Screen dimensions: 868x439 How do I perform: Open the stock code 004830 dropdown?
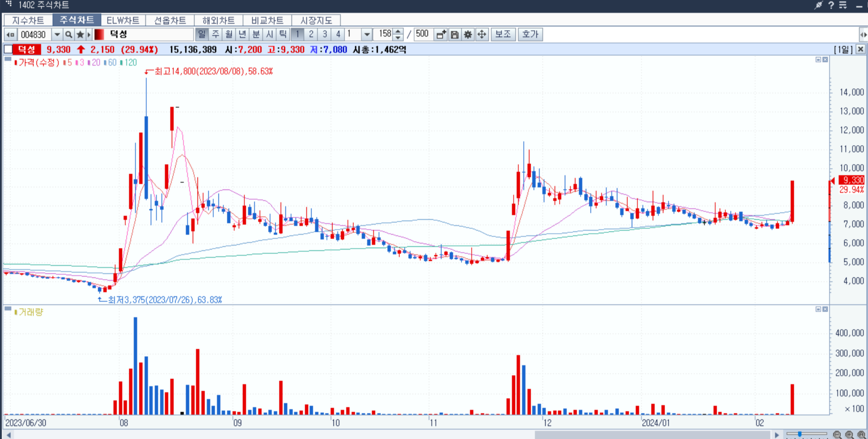pos(57,34)
